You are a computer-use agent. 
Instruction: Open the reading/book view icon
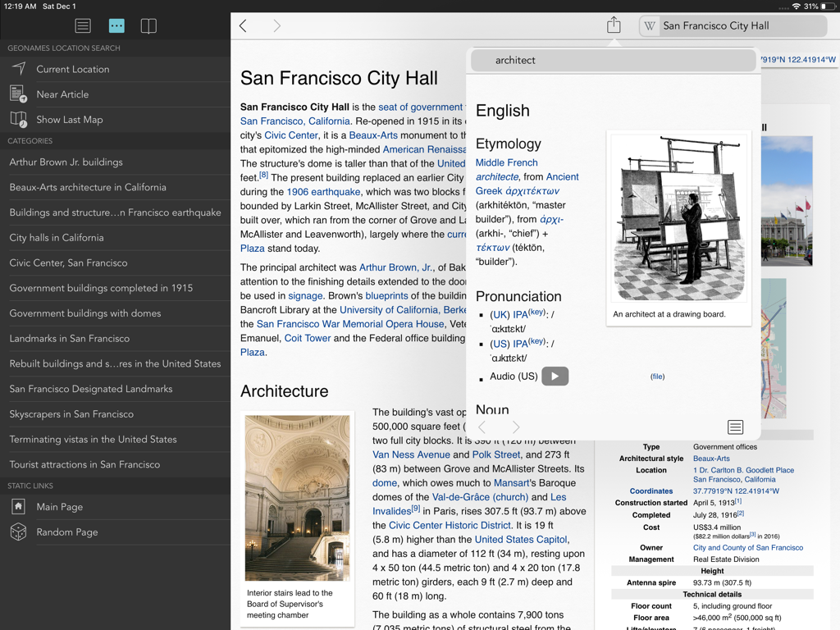pos(148,25)
